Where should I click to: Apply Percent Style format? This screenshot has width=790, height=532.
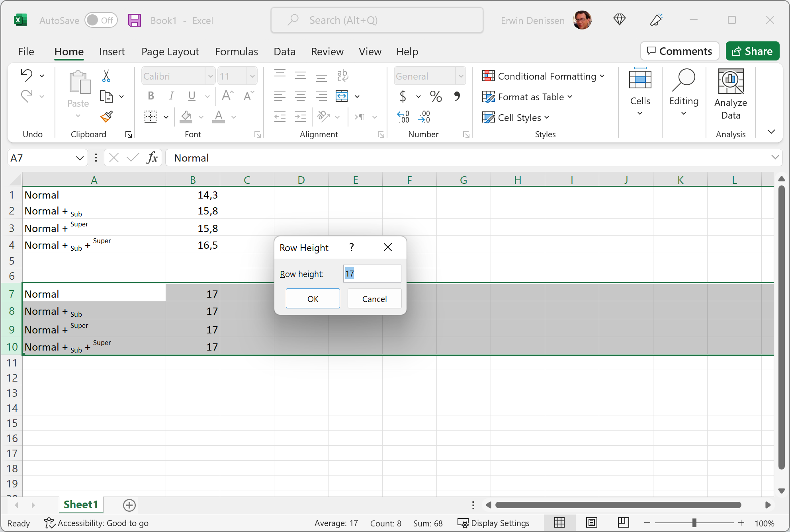436,96
